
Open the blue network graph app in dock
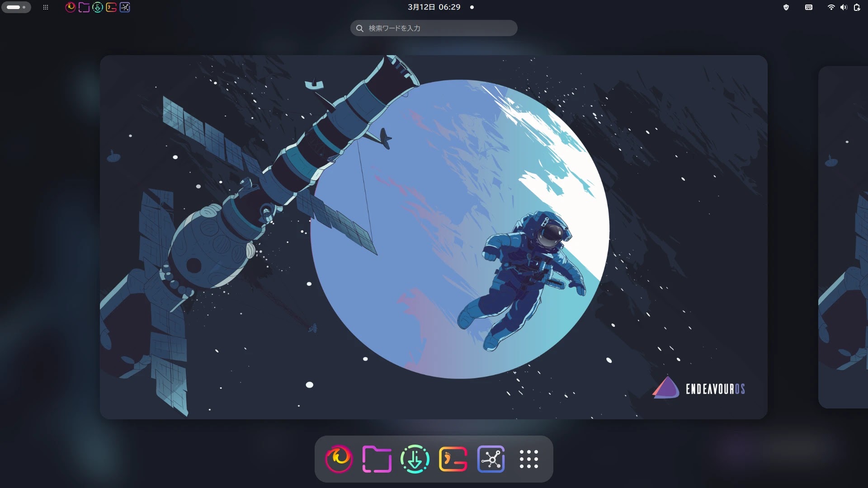point(491,459)
